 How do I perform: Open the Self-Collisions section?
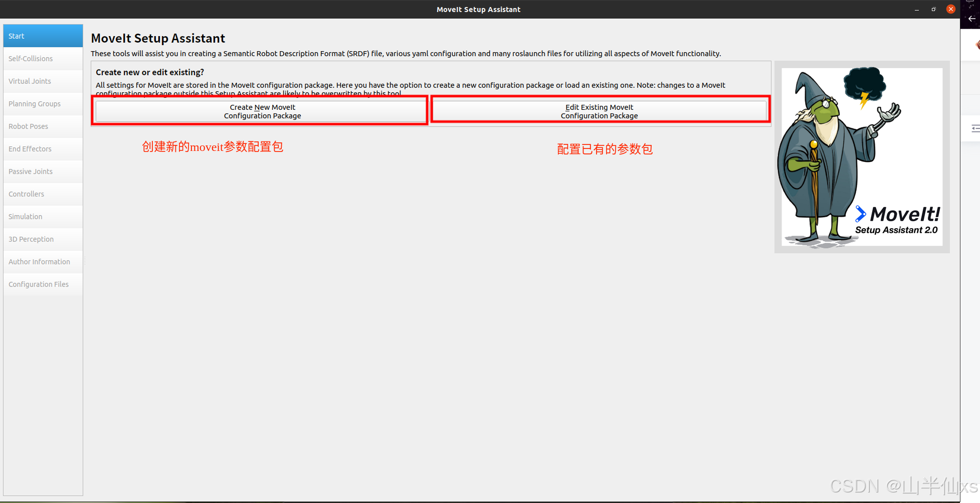(x=43, y=59)
